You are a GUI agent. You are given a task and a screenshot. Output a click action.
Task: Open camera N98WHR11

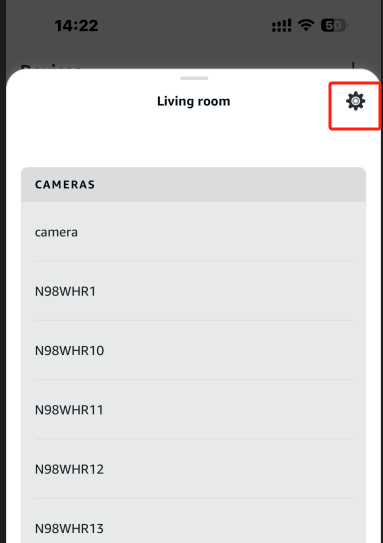pos(193,409)
